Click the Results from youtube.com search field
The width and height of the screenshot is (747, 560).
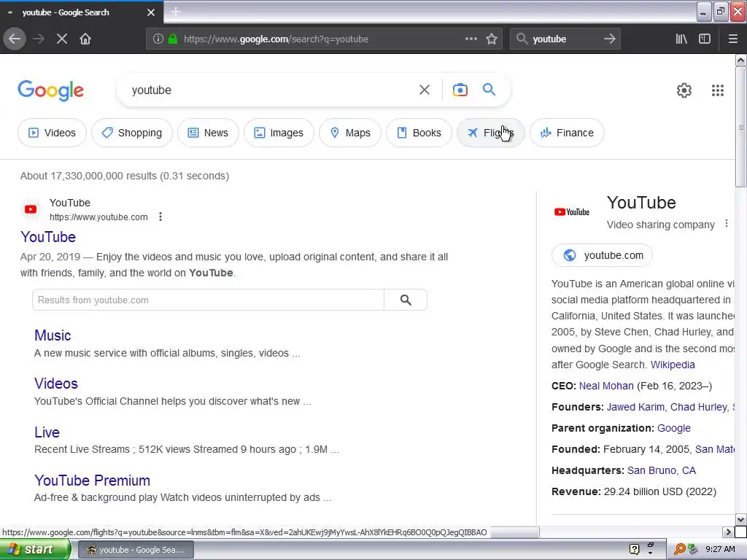[x=208, y=300]
